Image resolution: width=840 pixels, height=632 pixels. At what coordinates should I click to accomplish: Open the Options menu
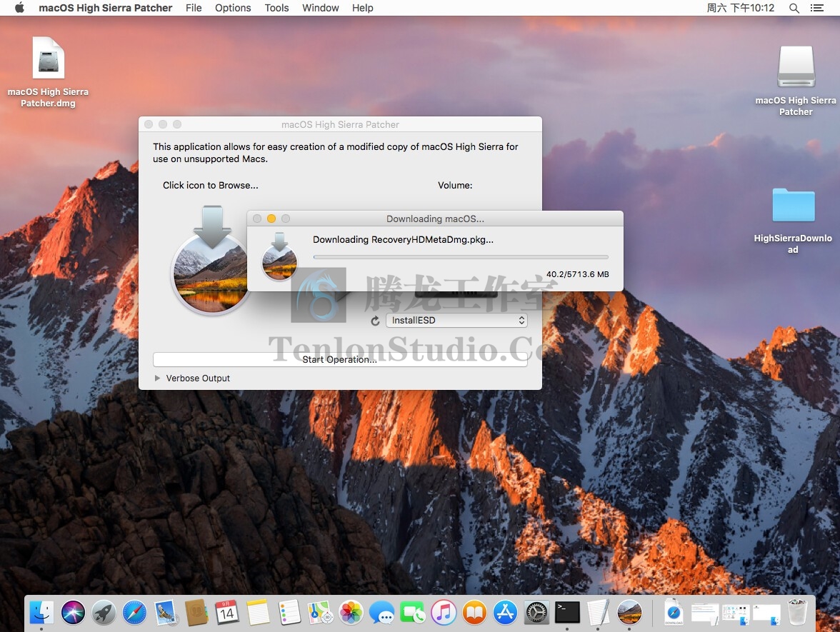pos(233,7)
